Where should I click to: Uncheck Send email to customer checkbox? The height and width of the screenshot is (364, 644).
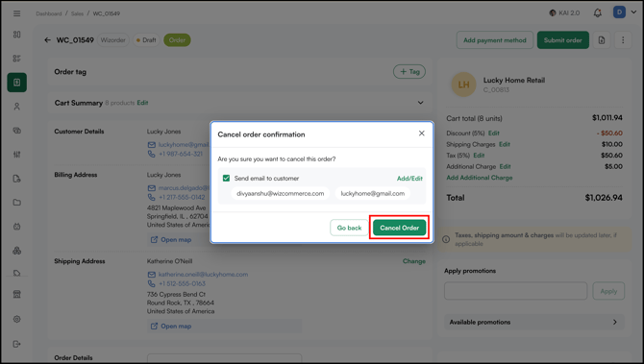[x=226, y=178]
